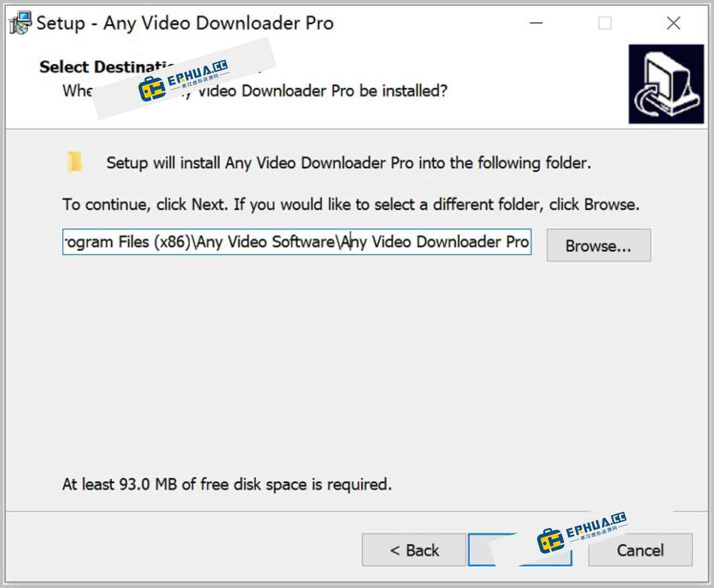This screenshot has height=588, width=714.
Task: Minimize the setup window
Action: click(536, 23)
